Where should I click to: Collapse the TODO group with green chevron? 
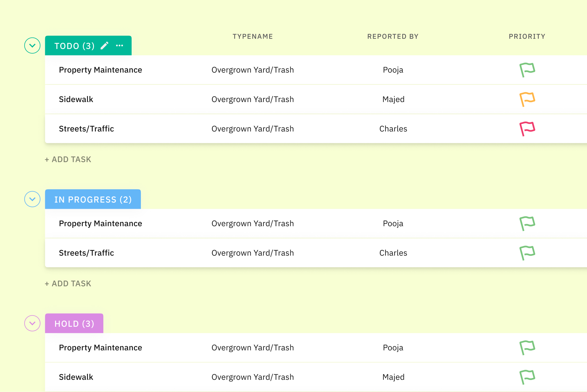pos(32,46)
